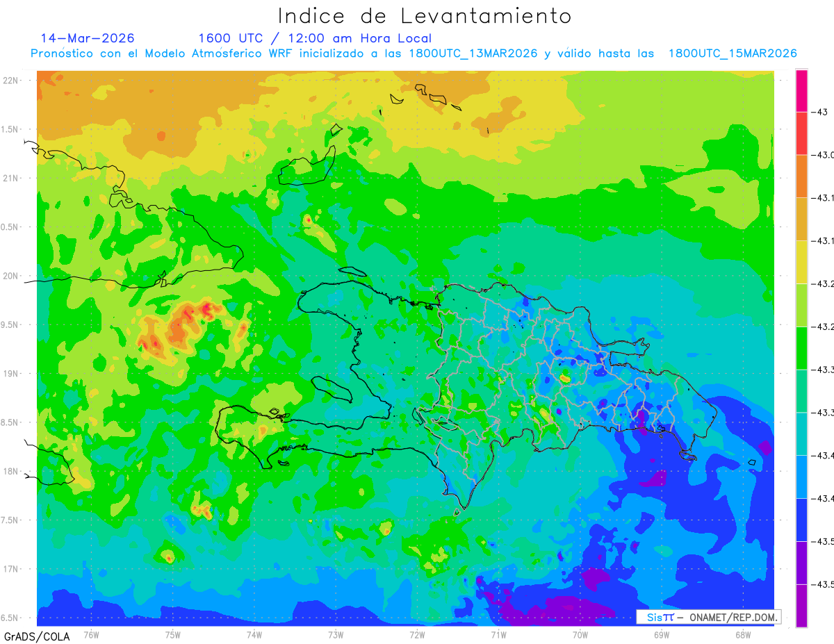Screen dimensions: 834x644
Task: Click the '18N' latitude label
Action: [12, 472]
